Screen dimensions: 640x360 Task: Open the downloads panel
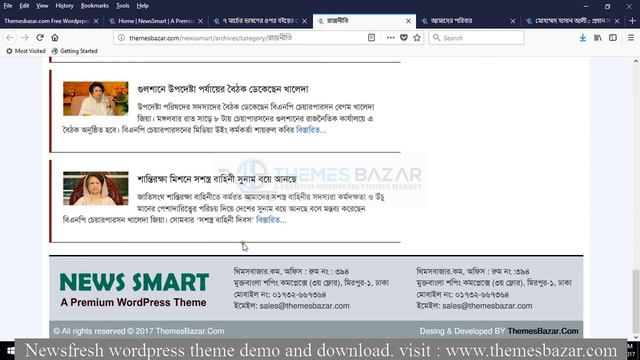tap(583, 38)
